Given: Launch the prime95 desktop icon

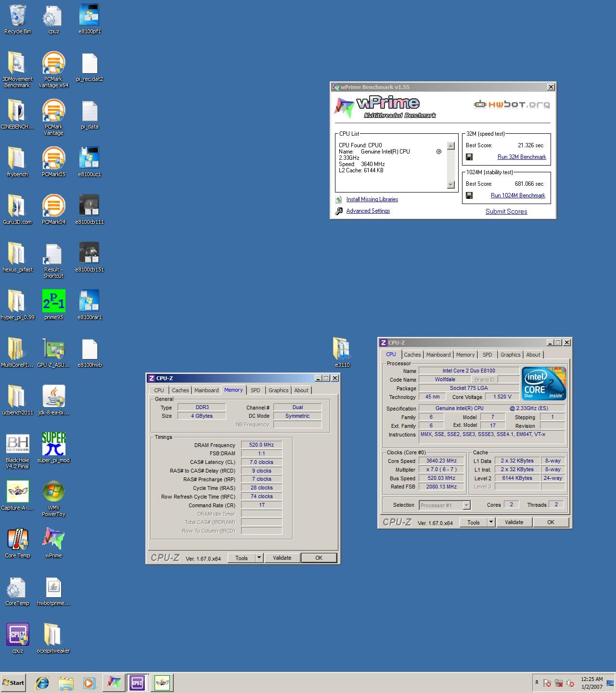Looking at the screenshot, I should (x=53, y=305).
